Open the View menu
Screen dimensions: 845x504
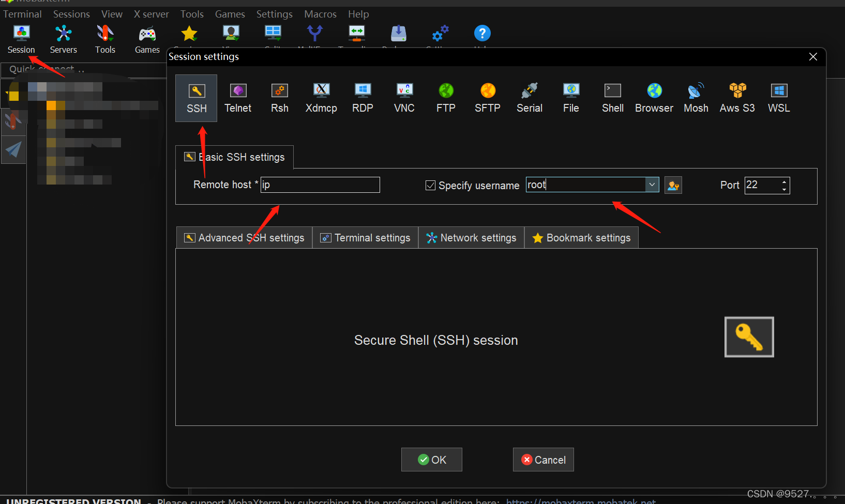coord(112,14)
